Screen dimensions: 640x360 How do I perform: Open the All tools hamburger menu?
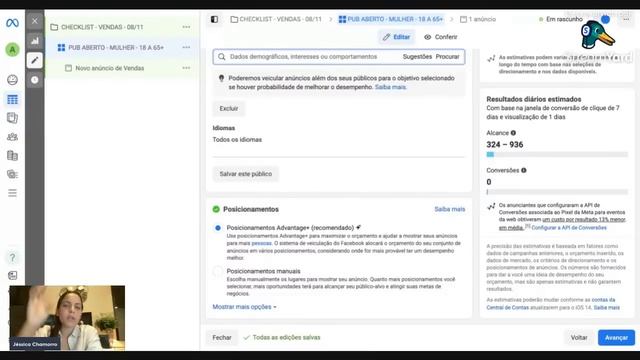point(12,193)
